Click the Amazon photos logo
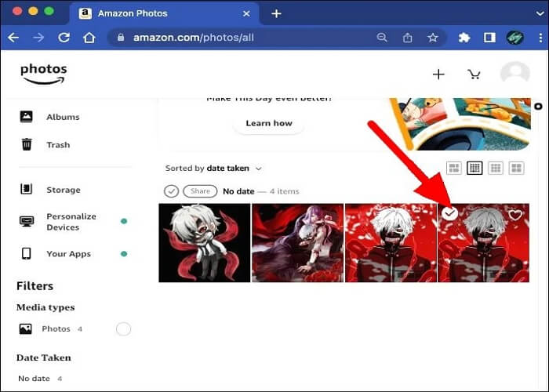This screenshot has width=549, height=392. tap(43, 74)
